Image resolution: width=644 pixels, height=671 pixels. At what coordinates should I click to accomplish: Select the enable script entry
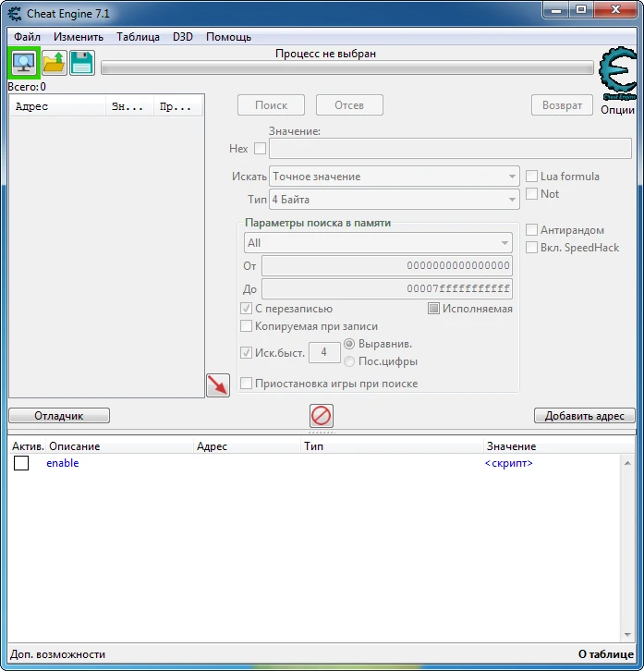pyautogui.click(x=63, y=463)
